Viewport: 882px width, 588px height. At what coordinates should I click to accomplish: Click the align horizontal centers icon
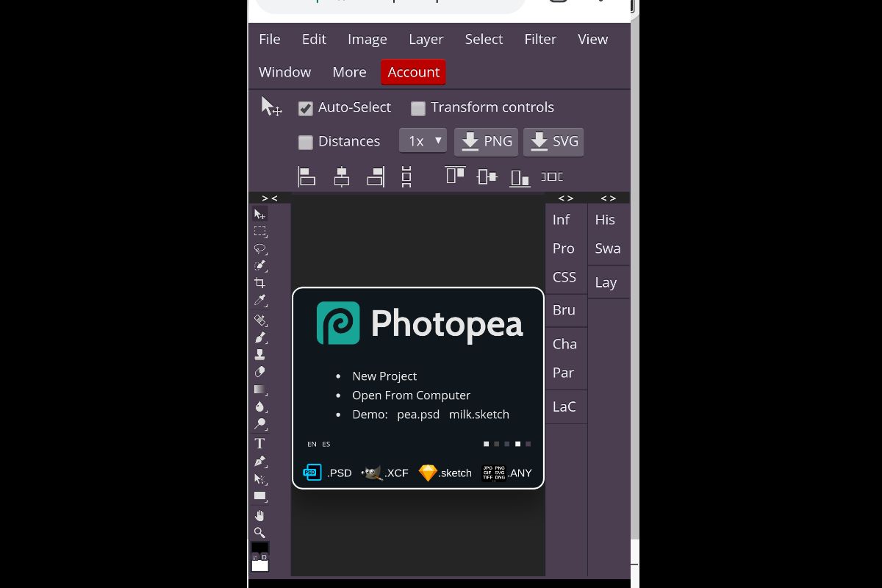coord(342,176)
